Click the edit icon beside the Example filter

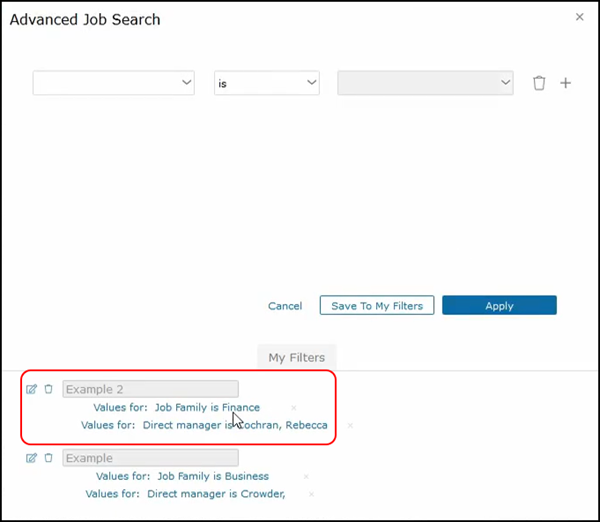click(31, 458)
